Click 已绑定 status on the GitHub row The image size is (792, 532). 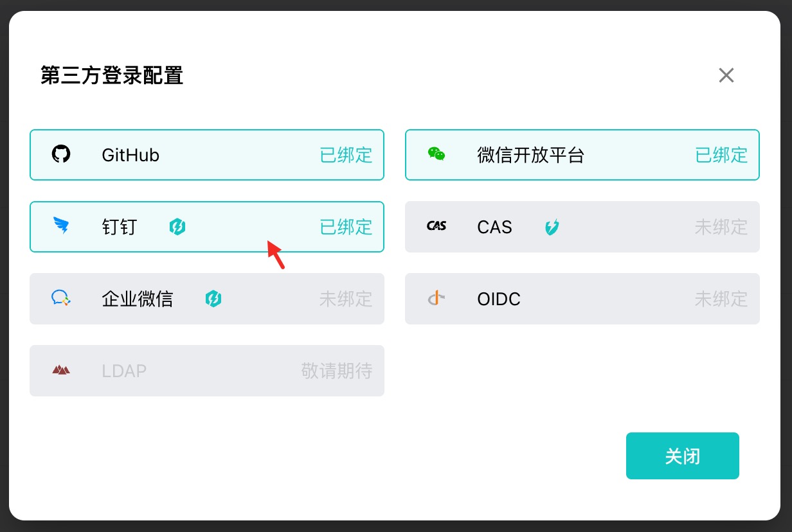pyautogui.click(x=346, y=155)
